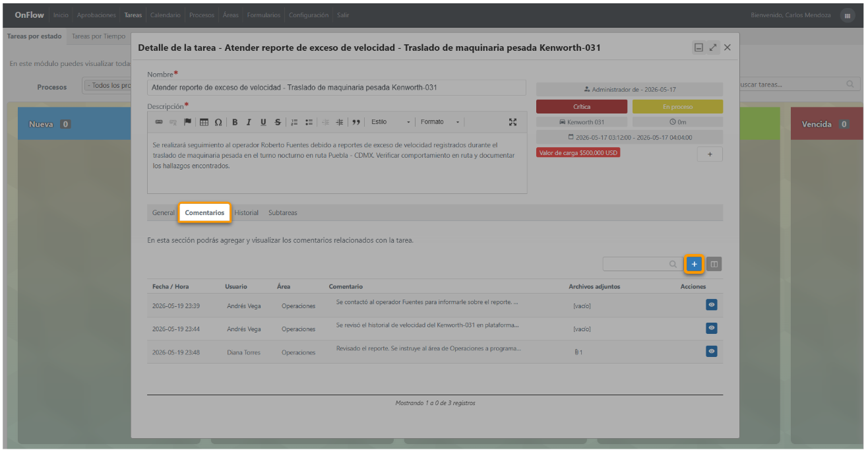Expand the task detail dialog to fullscreen

713,48
